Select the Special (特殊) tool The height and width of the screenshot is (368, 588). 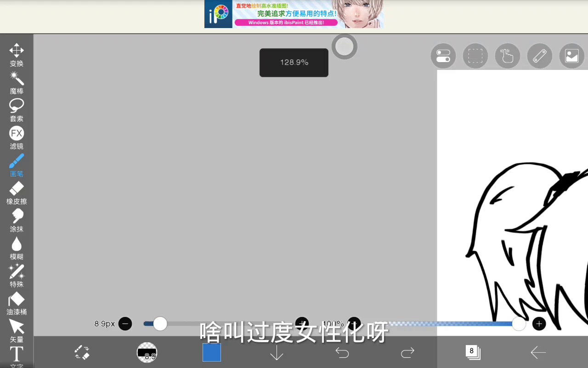[x=17, y=276]
